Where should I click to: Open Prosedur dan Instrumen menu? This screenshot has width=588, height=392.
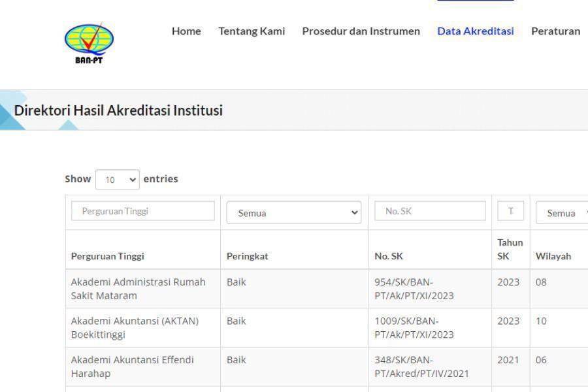(361, 31)
